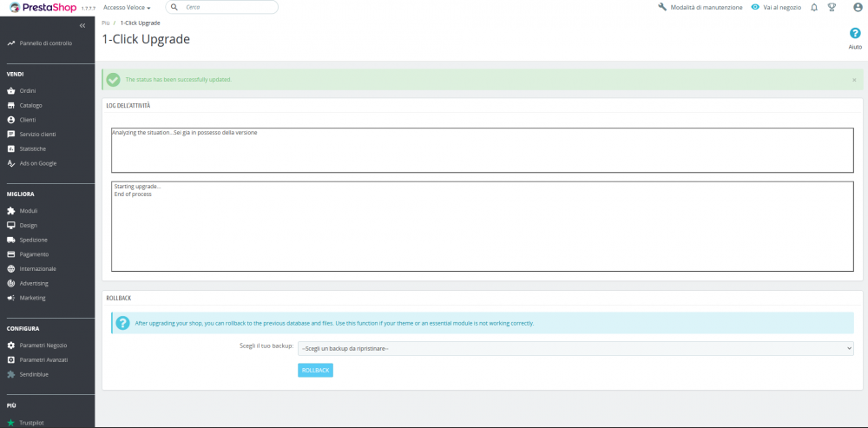The width and height of the screenshot is (868, 428).
Task: Click the Ads on Google icon
Action: [x=10, y=163]
